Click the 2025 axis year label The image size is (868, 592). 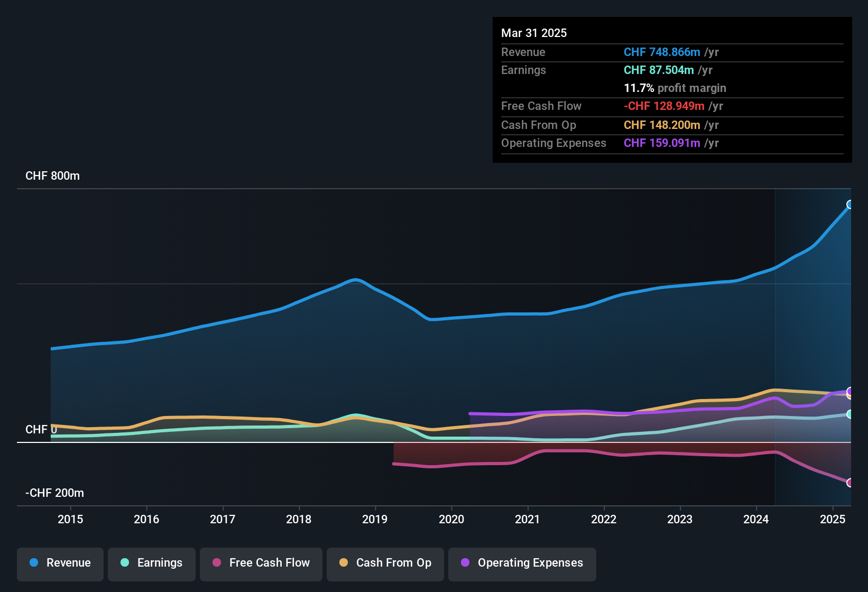pyautogui.click(x=833, y=520)
